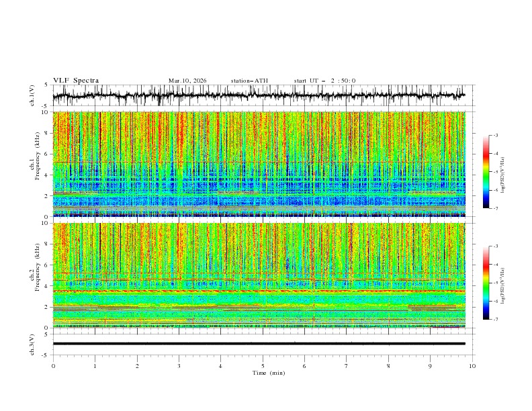Click the "8" minute tick label
This screenshot has width=532, height=411.
[388, 366]
